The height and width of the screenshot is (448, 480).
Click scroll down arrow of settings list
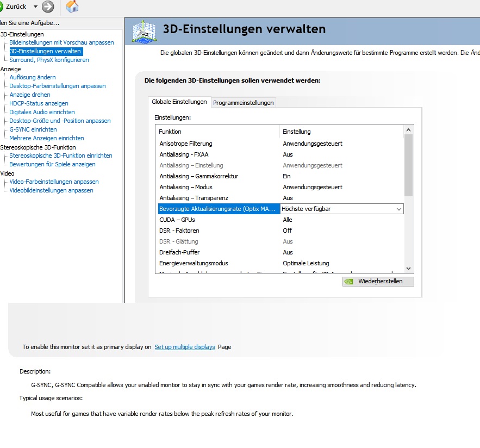point(408,269)
